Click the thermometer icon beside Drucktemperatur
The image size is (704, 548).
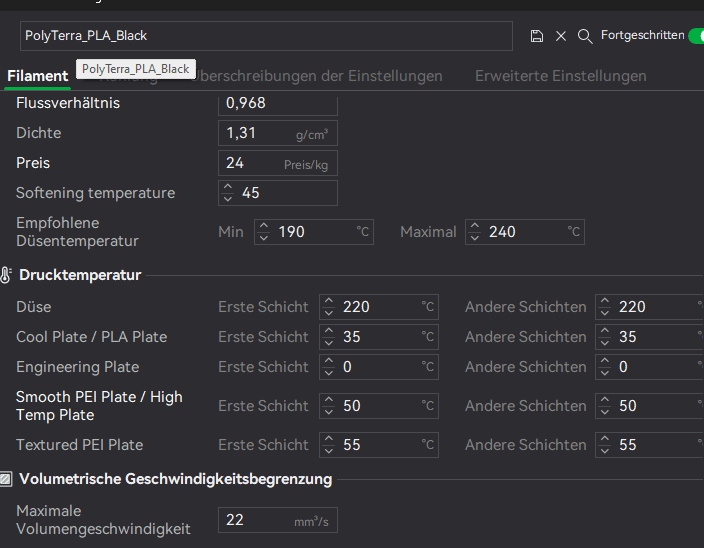(5, 275)
